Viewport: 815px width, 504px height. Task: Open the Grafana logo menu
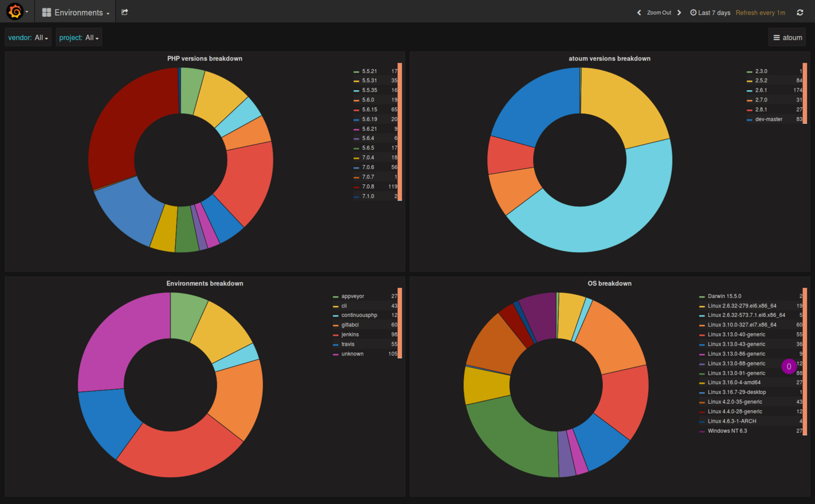click(16, 12)
